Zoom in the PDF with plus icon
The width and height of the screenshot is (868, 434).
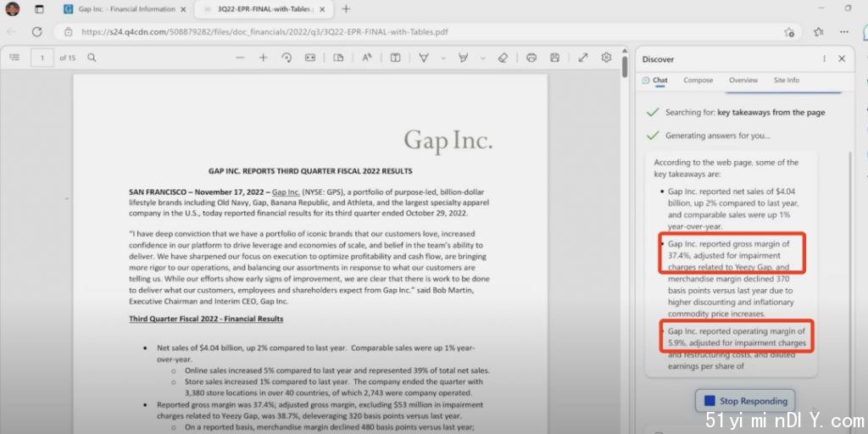coord(264,58)
